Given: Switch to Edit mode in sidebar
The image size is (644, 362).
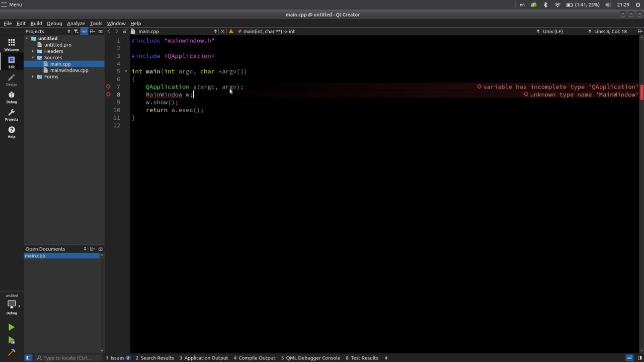Looking at the screenshot, I should tap(12, 62).
